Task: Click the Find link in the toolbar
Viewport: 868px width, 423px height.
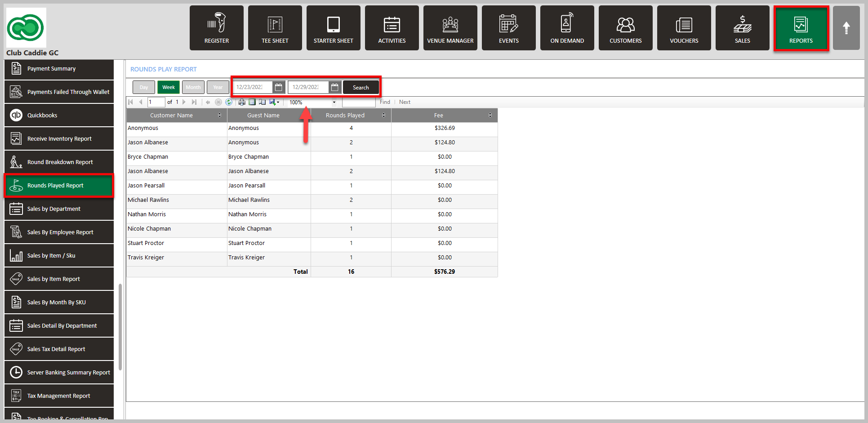Action: 385,102
